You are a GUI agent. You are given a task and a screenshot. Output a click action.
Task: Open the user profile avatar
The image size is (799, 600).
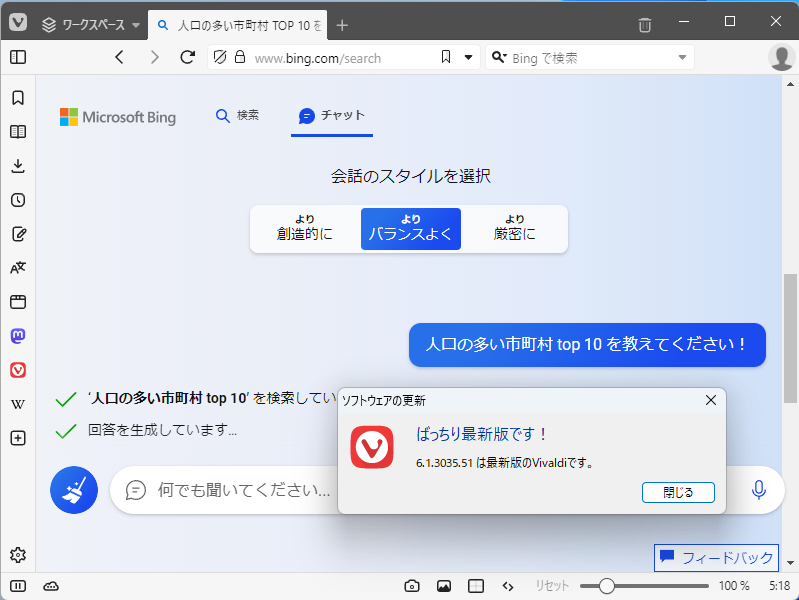pos(782,57)
